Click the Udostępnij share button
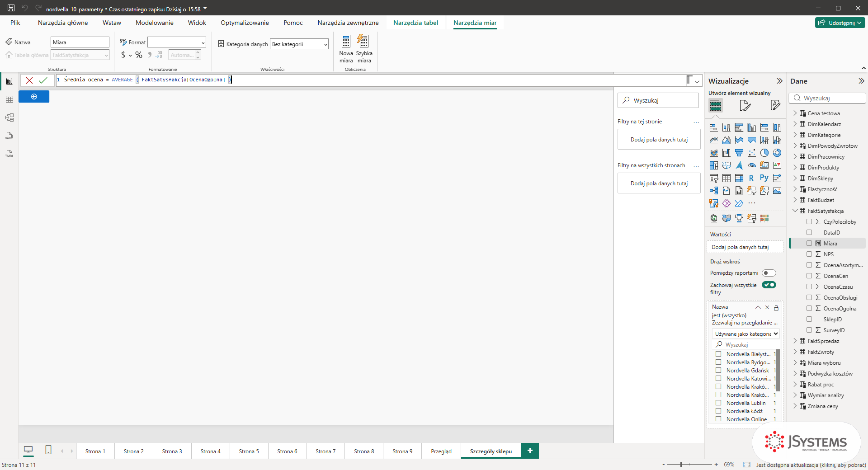This screenshot has height=470, width=868. click(x=840, y=23)
